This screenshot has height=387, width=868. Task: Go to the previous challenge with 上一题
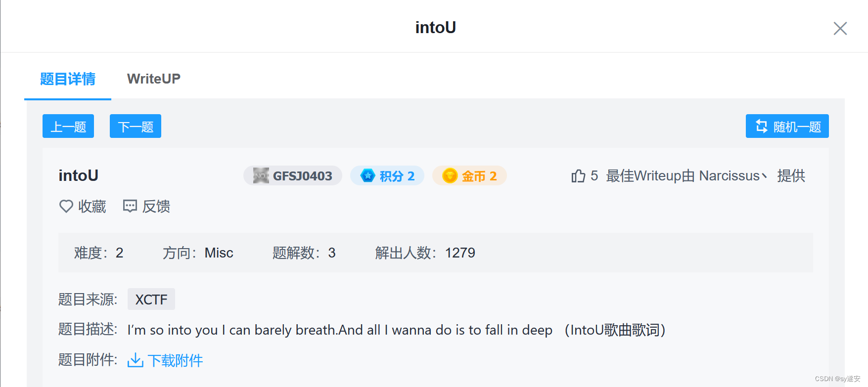click(68, 126)
